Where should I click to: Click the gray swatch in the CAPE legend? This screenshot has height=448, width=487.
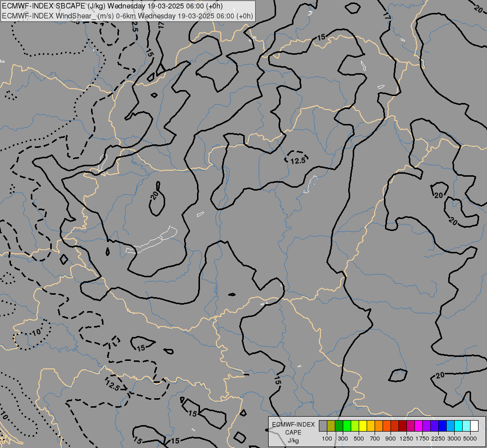[x=323, y=426]
